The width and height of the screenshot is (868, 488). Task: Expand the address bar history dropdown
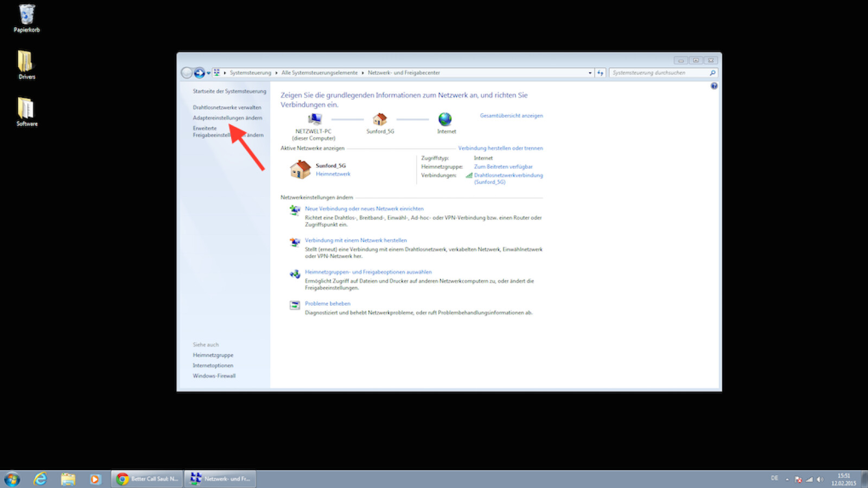click(590, 73)
